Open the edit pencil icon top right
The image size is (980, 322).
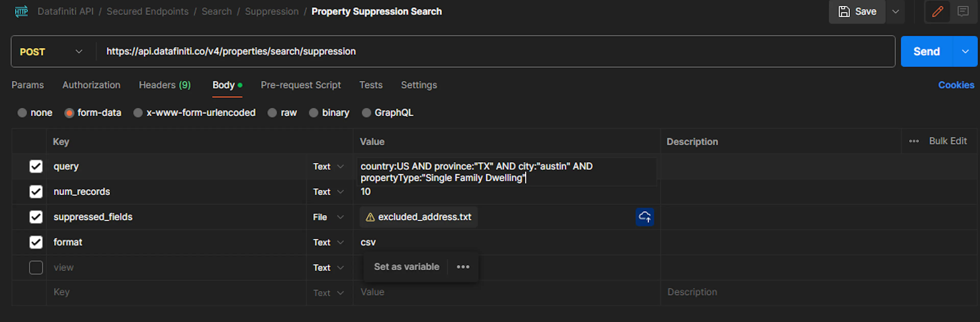[x=937, y=11]
